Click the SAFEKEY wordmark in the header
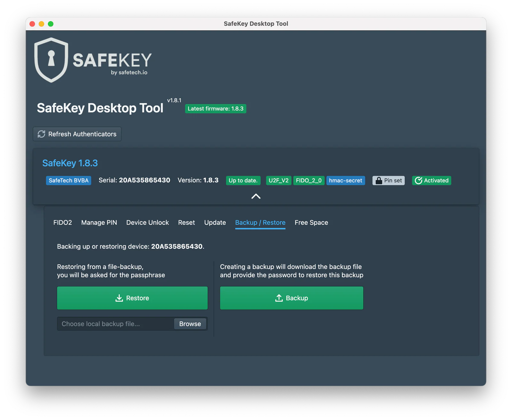 (x=112, y=60)
